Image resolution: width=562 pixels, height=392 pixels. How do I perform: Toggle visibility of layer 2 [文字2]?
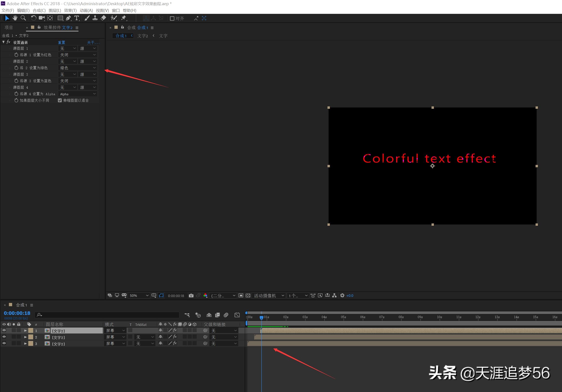point(4,337)
